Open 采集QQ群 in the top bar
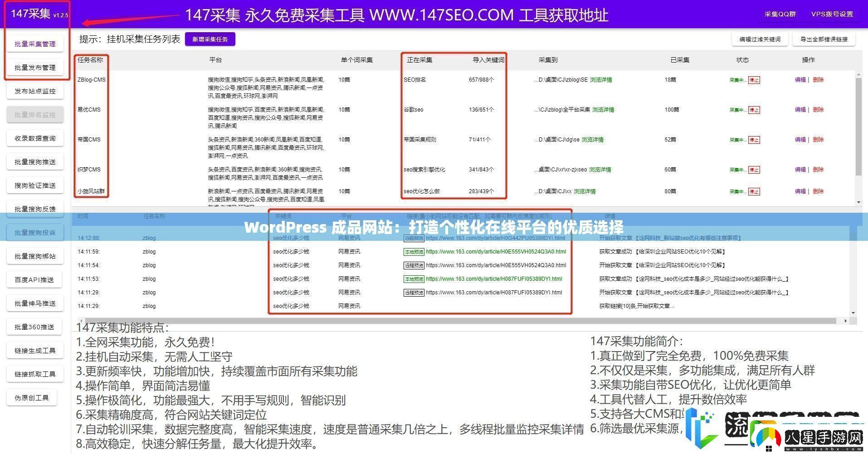This screenshot has width=868, height=454. pos(780,14)
